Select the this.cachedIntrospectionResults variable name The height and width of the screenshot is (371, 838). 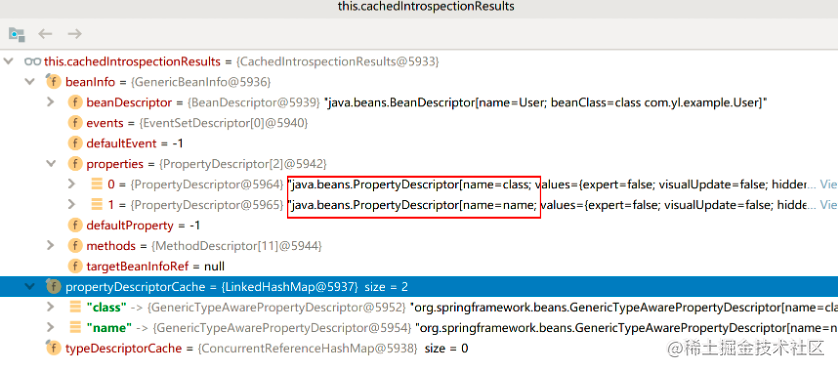point(132,61)
